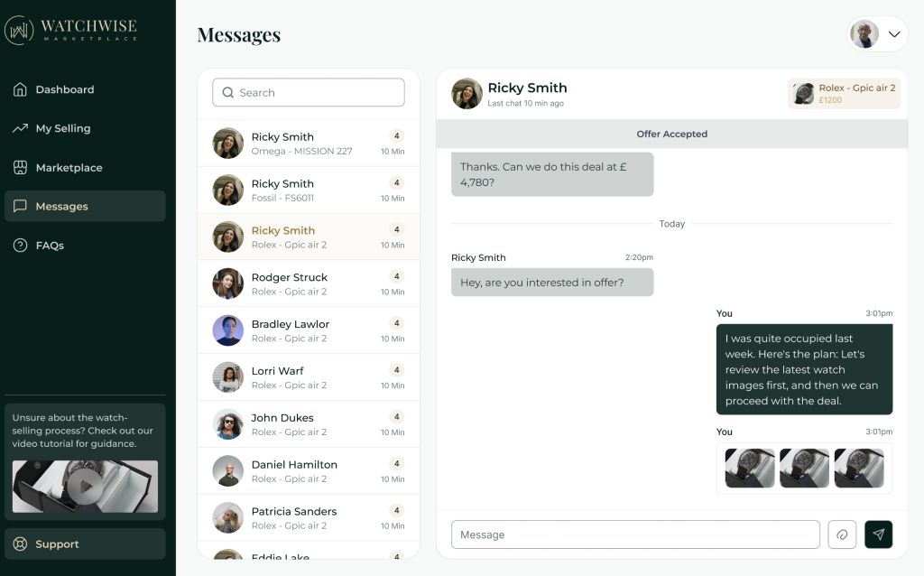
Task: Click the Eddie Lake name
Action: (281, 556)
